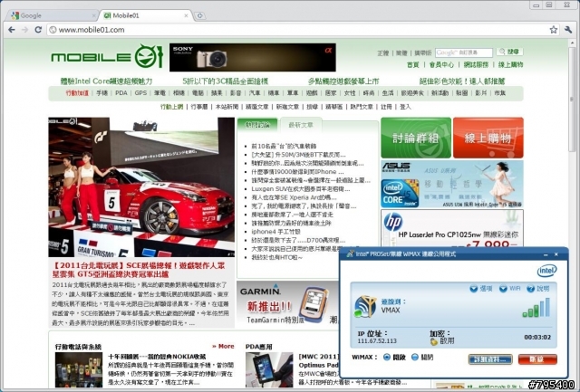The height and width of the screenshot is (392, 580).
Task: Open the Sony camera banner ad
Action: pyautogui.click(x=253, y=57)
